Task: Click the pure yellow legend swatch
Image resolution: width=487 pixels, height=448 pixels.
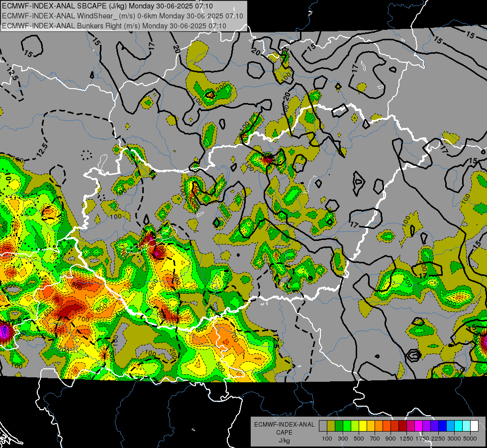Action: point(363,426)
